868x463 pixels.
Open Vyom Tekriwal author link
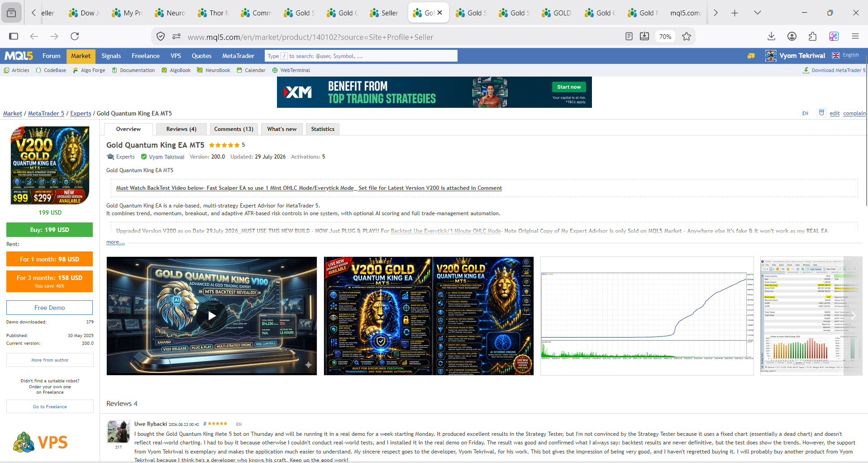click(x=167, y=157)
